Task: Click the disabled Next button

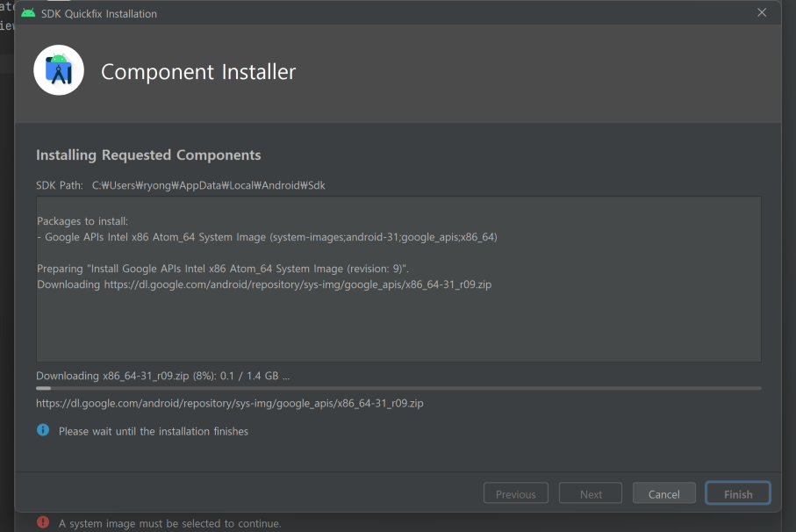Action: (x=591, y=493)
